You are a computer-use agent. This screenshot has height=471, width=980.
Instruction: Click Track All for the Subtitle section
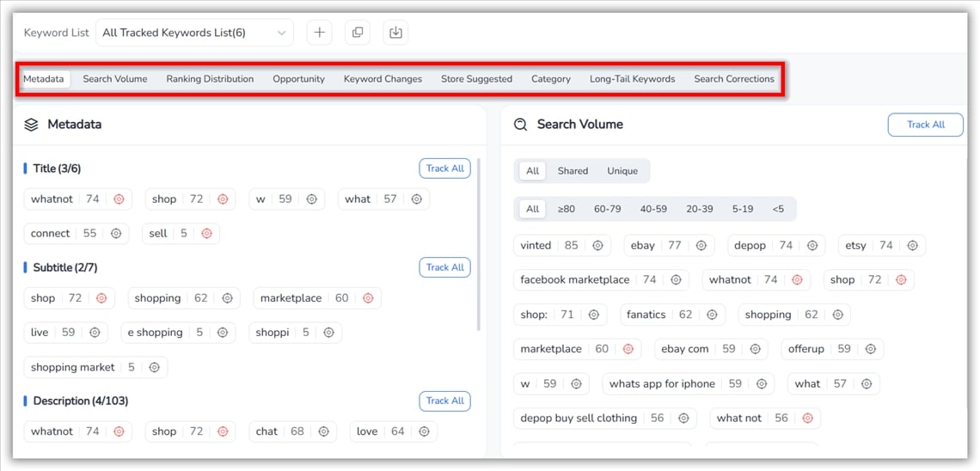[444, 267]
